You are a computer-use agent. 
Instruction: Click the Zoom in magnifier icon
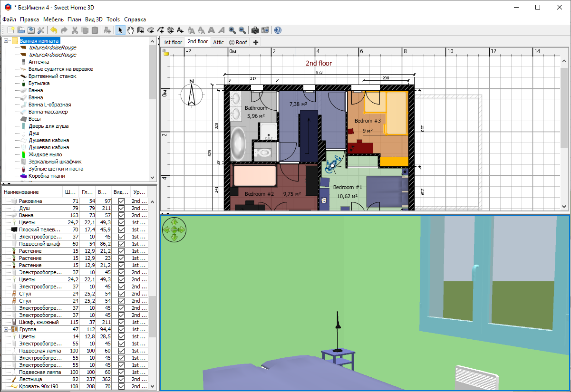point(232,30)
